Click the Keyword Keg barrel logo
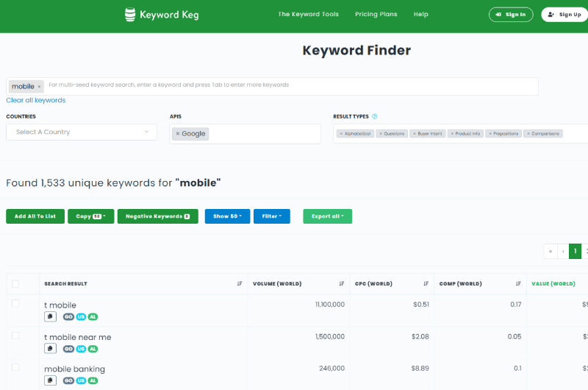Screen dimensions: 588x390 coord(130,15)
